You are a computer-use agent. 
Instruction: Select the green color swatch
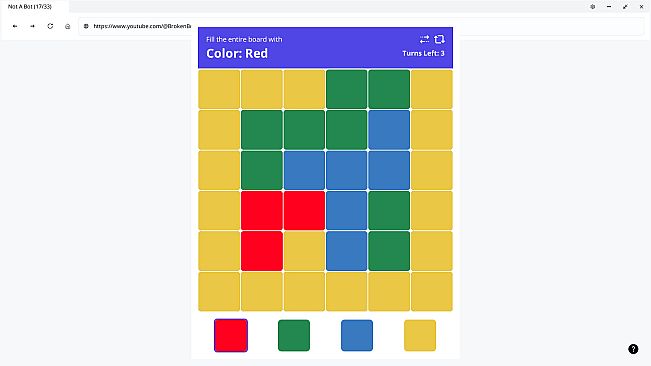294,335
